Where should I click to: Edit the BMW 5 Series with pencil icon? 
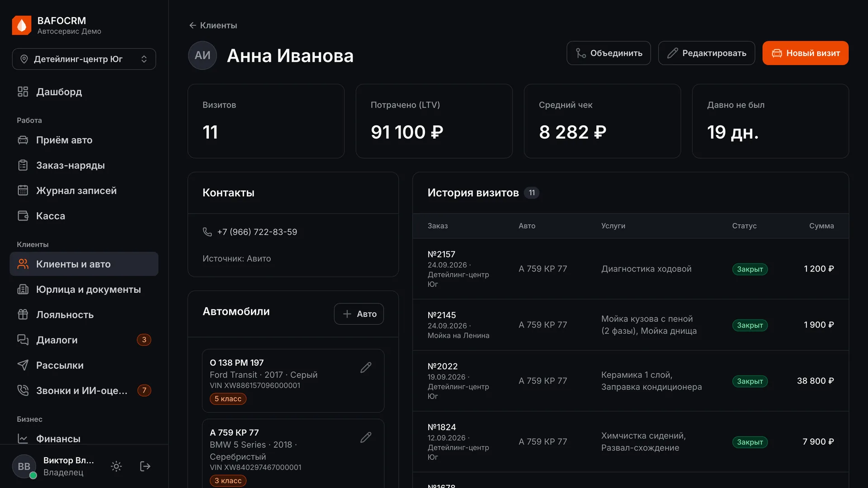366,437
